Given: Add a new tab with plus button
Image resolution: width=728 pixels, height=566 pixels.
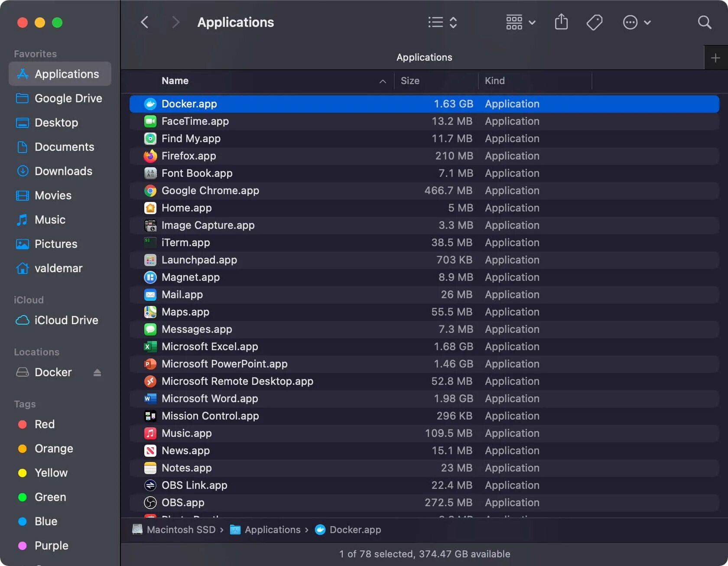Looking at the screenshot, I should coord(716,58).
